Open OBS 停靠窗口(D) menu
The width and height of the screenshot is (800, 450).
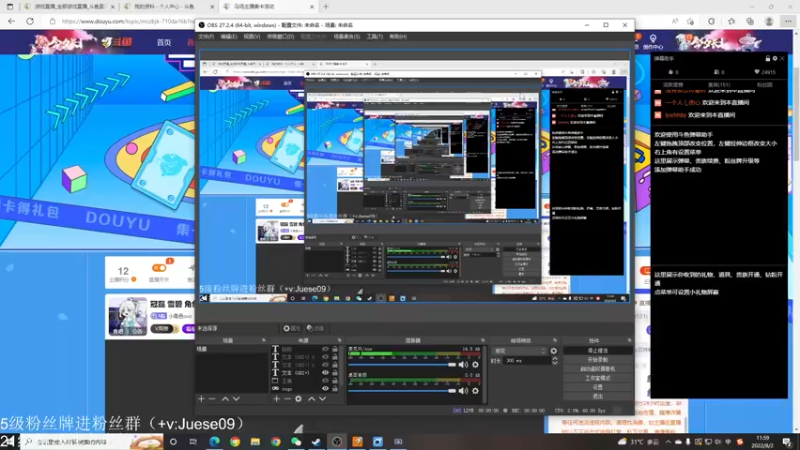(x=280, y=37)
